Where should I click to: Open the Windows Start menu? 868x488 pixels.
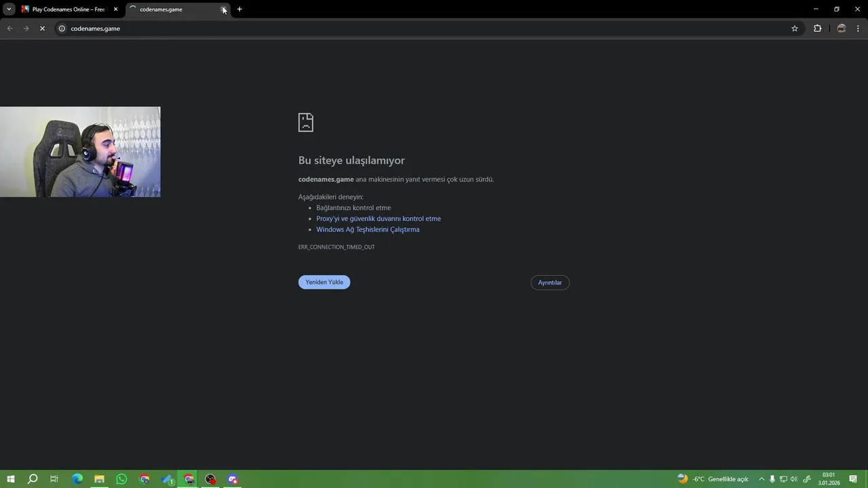point(11,479)
